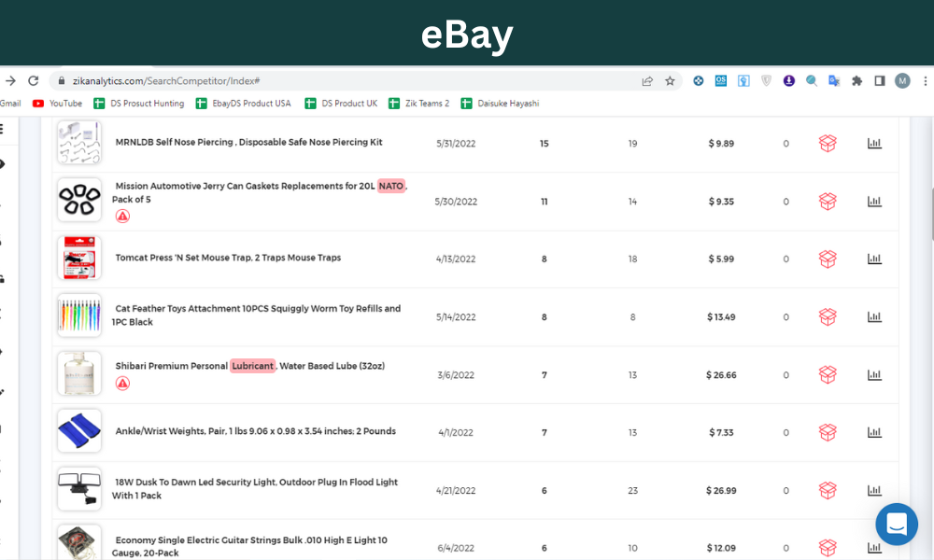Open DS Product UK bookmark

(341, 104)
